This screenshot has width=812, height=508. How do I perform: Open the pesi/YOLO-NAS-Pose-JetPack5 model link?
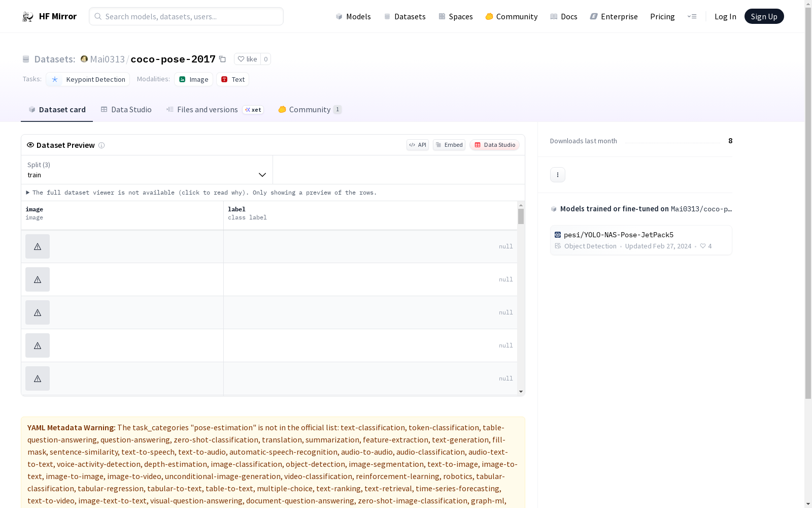(x=618, y=235)
